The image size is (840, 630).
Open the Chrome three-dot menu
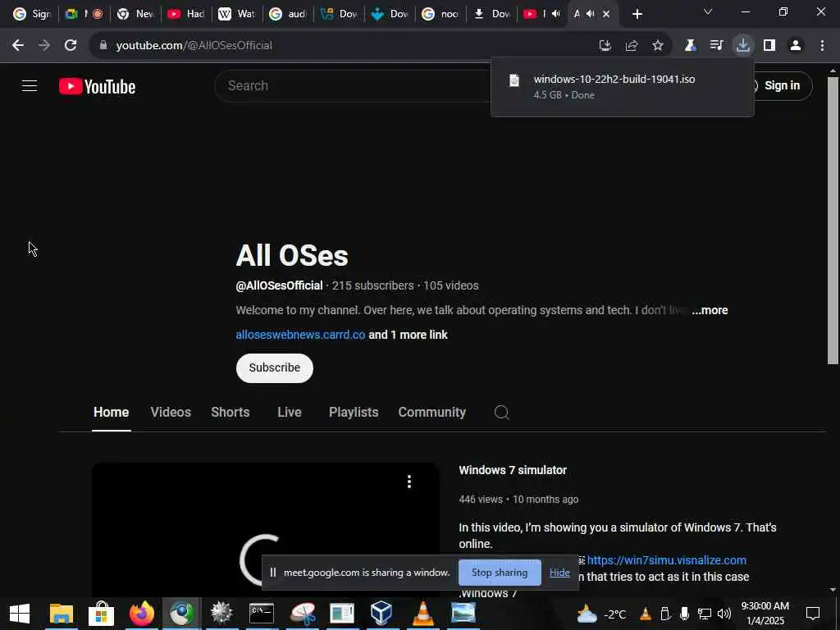coord(822,46)
